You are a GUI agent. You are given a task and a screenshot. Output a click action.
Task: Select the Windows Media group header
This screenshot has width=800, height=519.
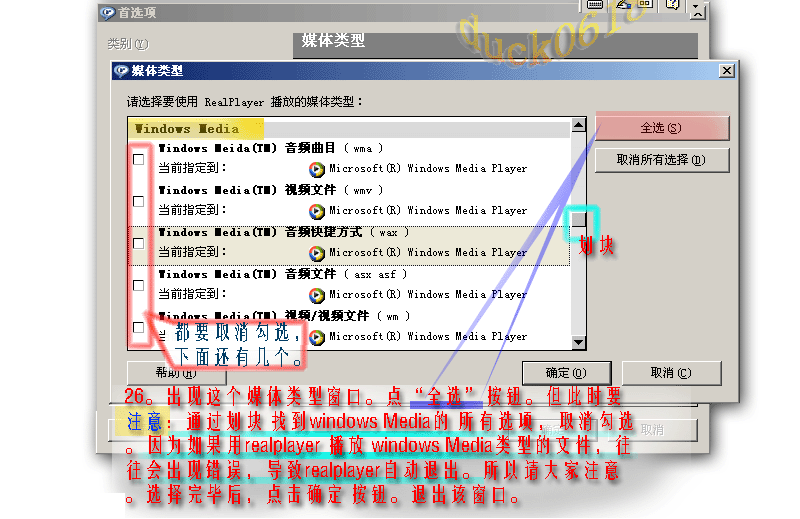[349, 129]
